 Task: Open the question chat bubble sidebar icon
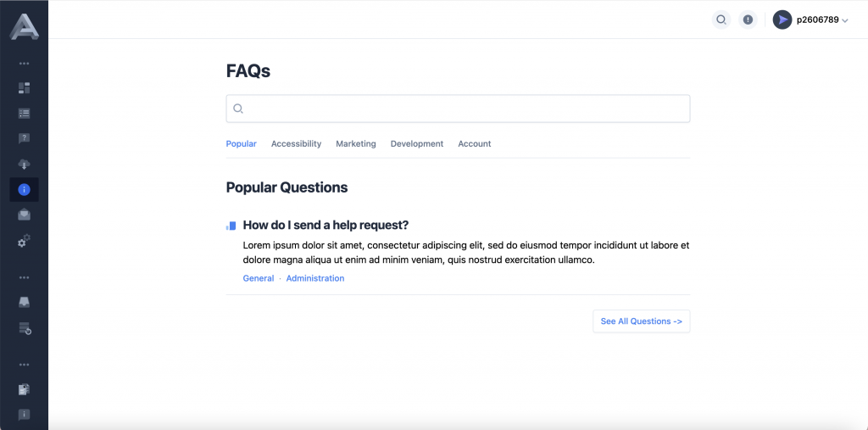[24, 138]
